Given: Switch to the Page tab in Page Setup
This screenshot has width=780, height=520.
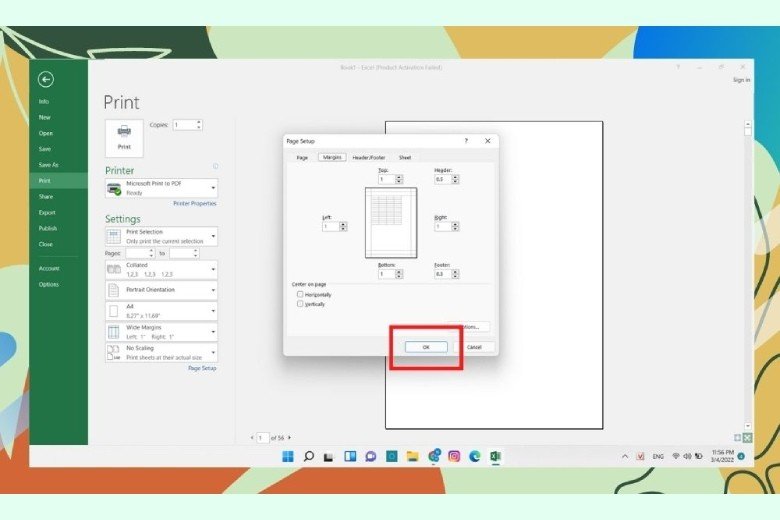Looking at the screenshot, I should point(302,158).
